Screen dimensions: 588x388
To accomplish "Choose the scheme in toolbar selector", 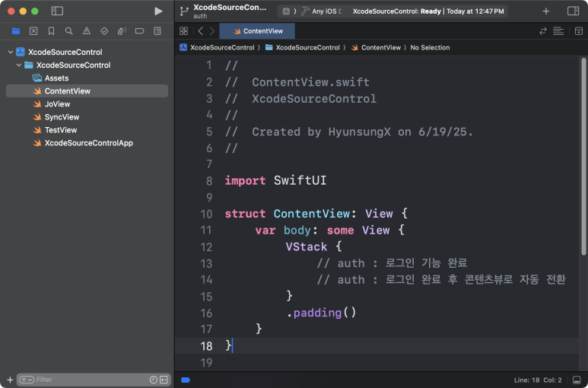I will pyautogui.click(x=286, y=11).
